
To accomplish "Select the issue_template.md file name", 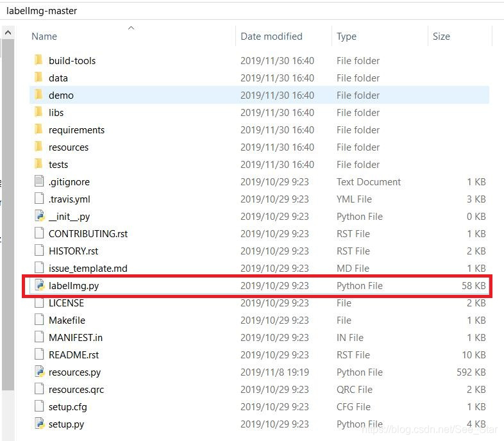I will click(88, 269).
